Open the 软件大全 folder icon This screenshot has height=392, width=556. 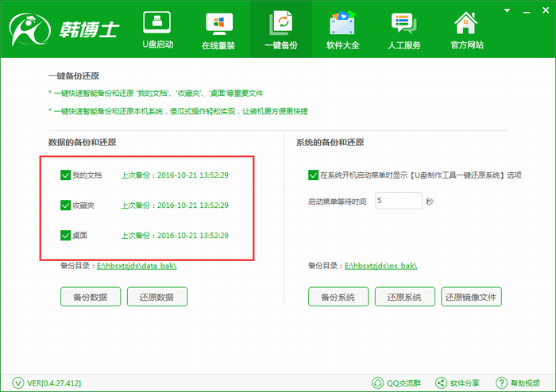coord(342,22)
